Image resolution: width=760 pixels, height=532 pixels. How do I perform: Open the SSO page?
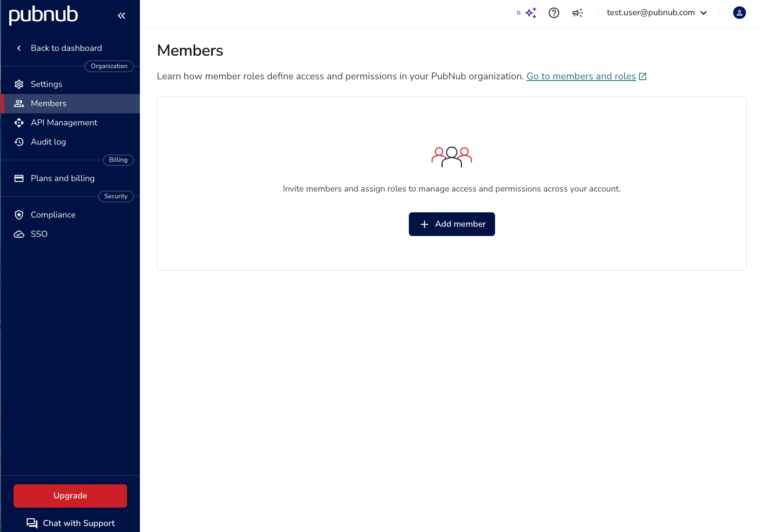coord(71,234)
